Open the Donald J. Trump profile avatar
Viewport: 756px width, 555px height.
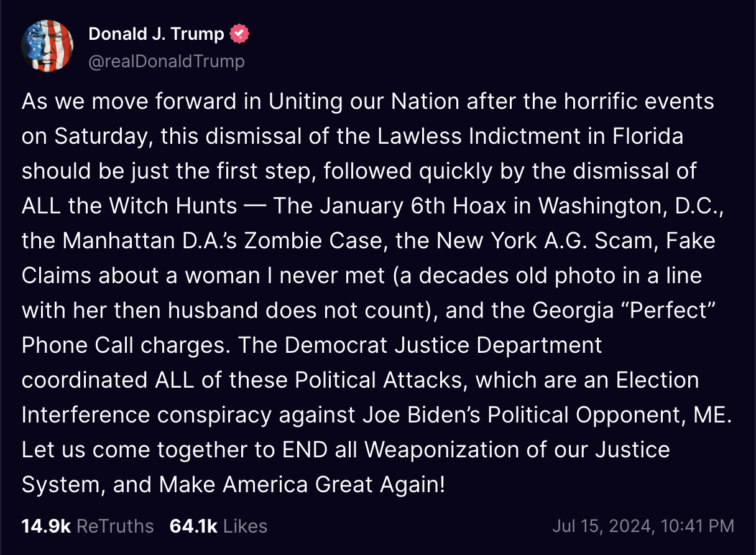tap(47, 47)
